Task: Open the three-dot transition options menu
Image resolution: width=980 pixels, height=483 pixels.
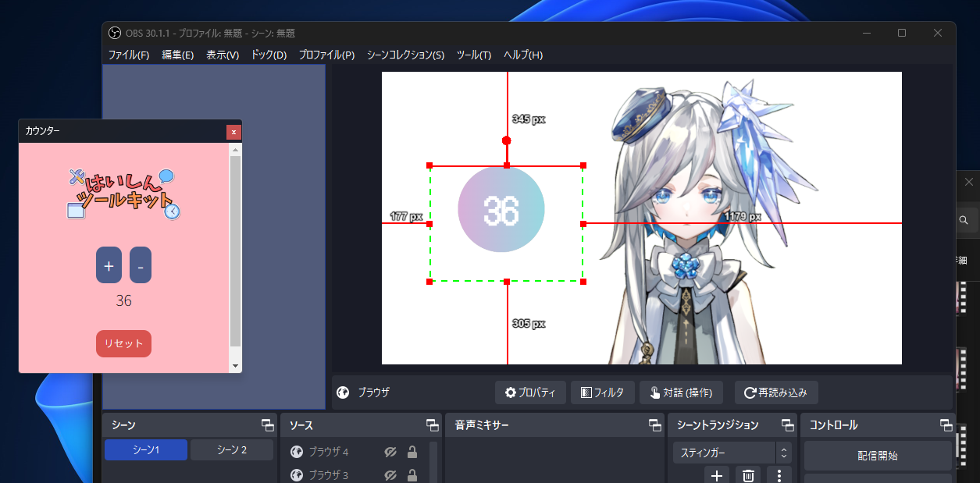Action: (x=779, y=474)
